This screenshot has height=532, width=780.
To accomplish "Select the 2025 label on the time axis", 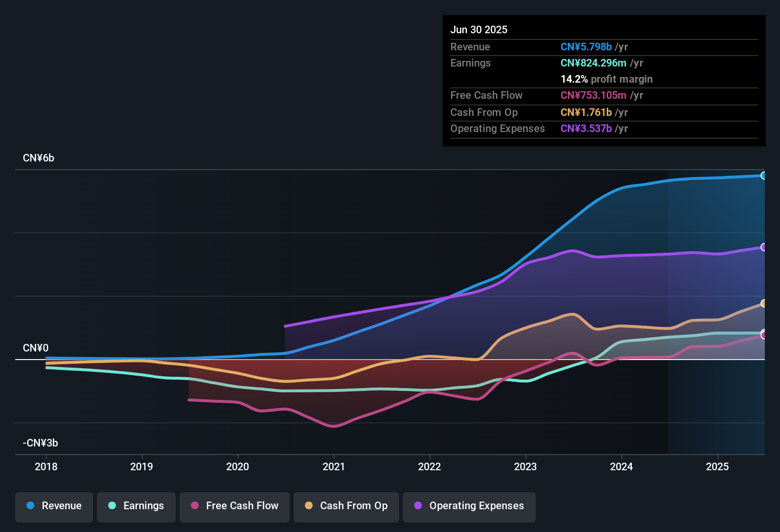I will point(718,467).
